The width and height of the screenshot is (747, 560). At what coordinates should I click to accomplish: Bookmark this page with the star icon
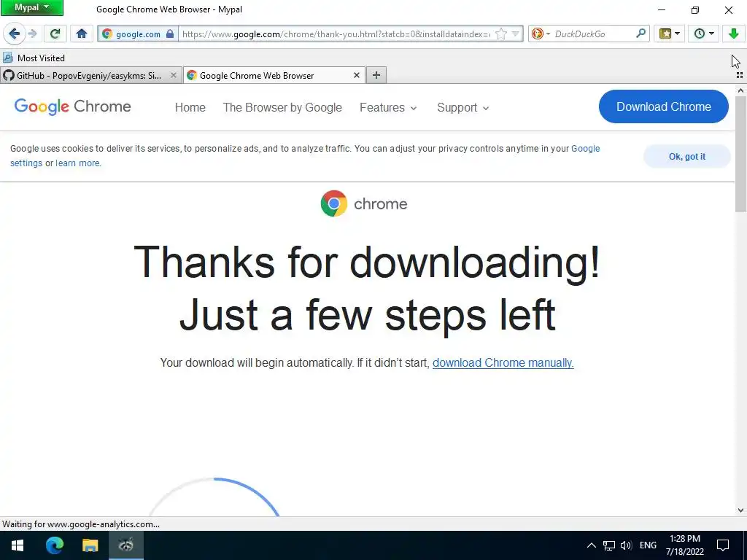501,34
